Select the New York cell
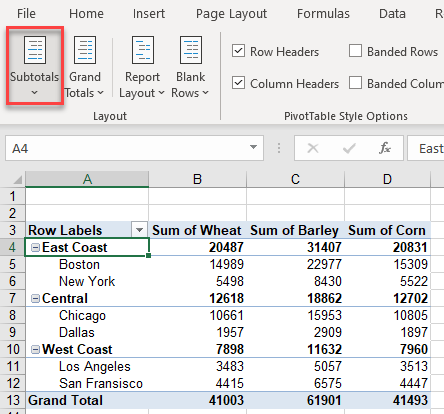 [87, 281]
